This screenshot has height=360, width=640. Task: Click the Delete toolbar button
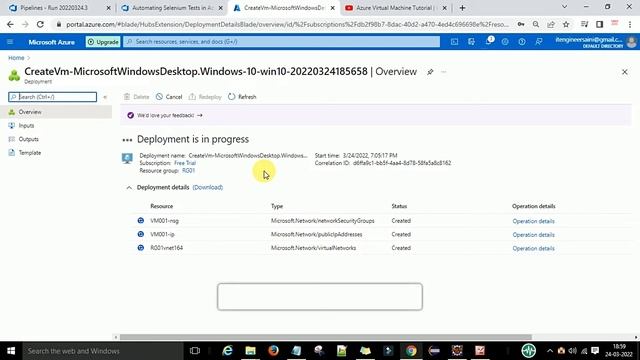137,97
